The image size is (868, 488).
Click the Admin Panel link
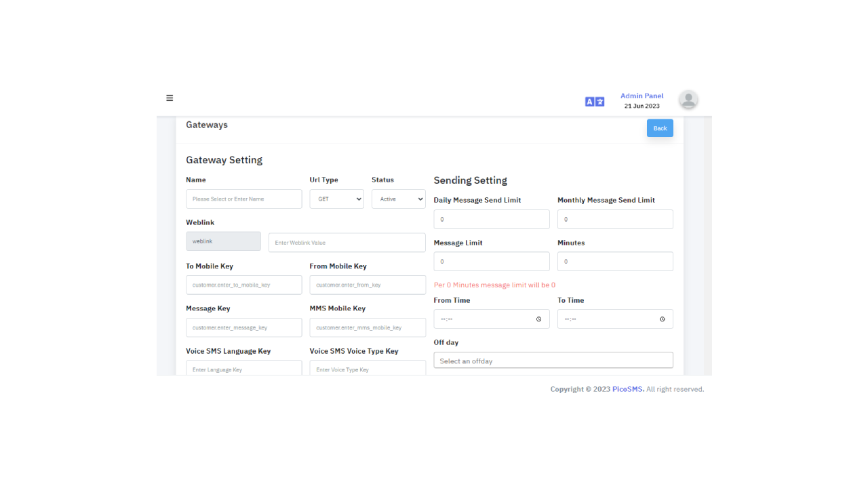[x=642, y=96]
